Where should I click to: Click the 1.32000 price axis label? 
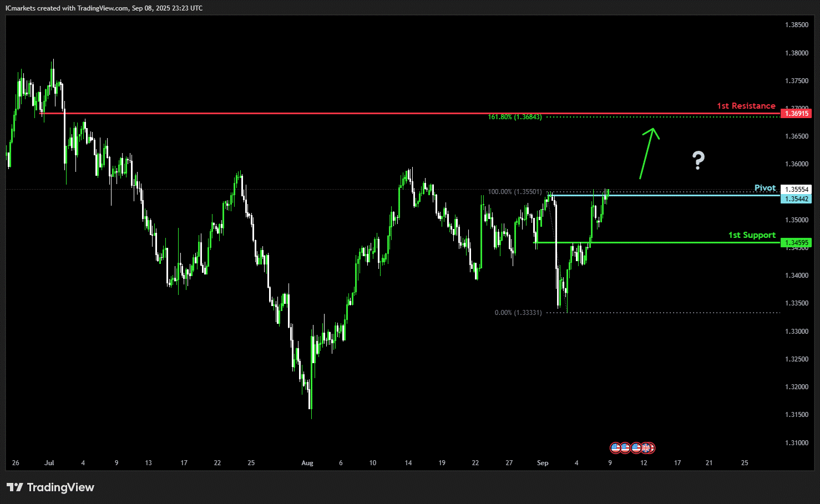pyautogui.click(x=796, y=387)
